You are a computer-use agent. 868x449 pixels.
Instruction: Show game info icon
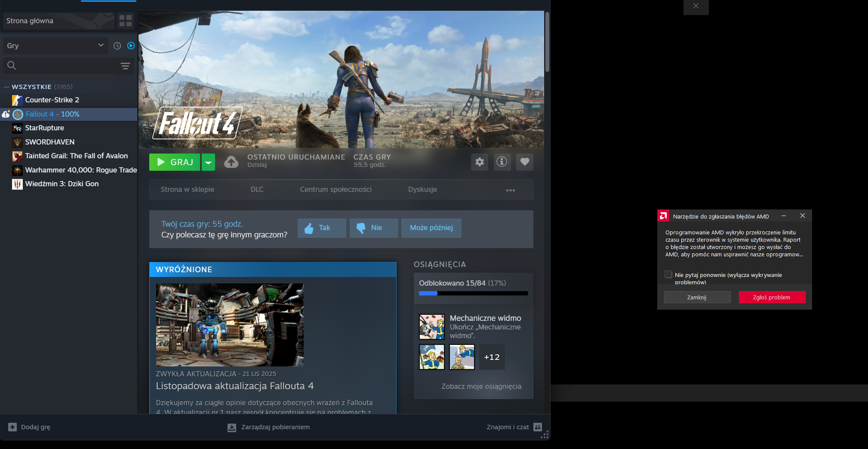pos(502,162)
